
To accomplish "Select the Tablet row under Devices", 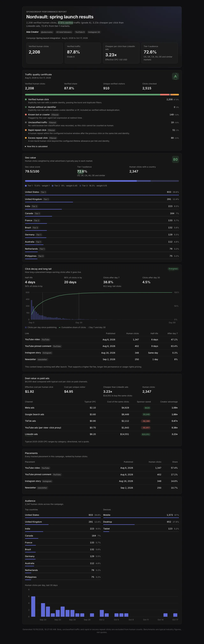I will click(x=141, y=529).
